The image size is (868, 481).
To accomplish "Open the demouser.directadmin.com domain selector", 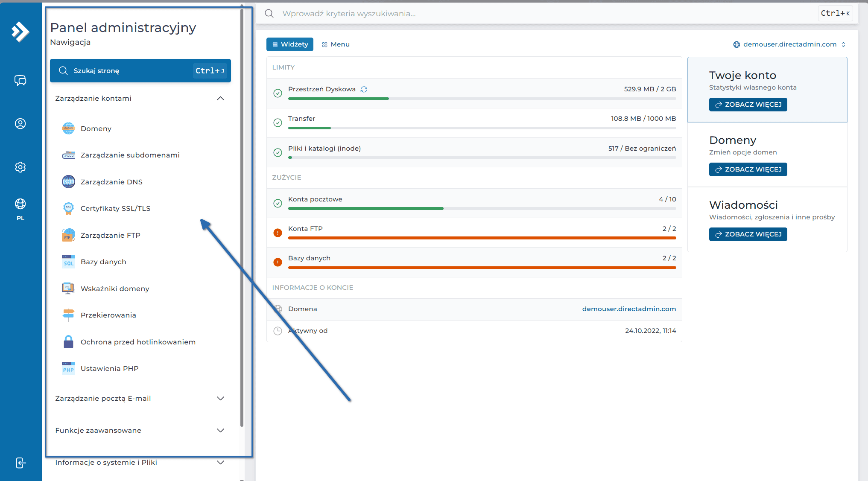I will 789,44.
